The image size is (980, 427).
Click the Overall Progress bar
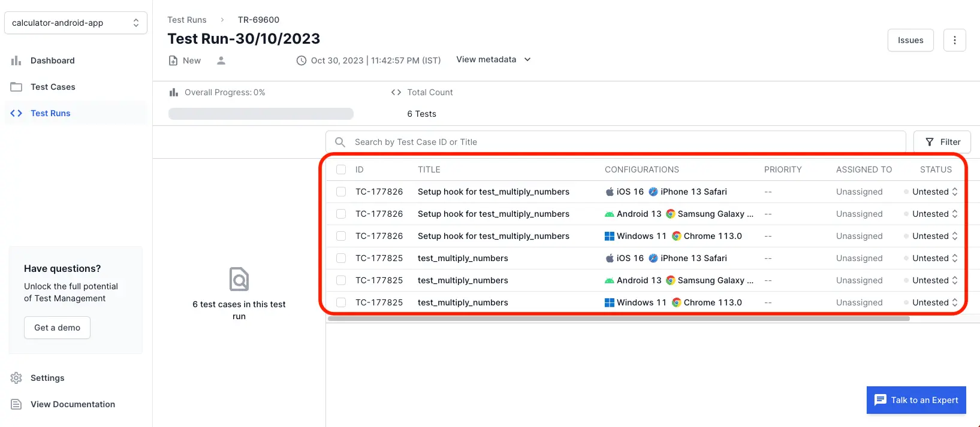click(261, 114)
